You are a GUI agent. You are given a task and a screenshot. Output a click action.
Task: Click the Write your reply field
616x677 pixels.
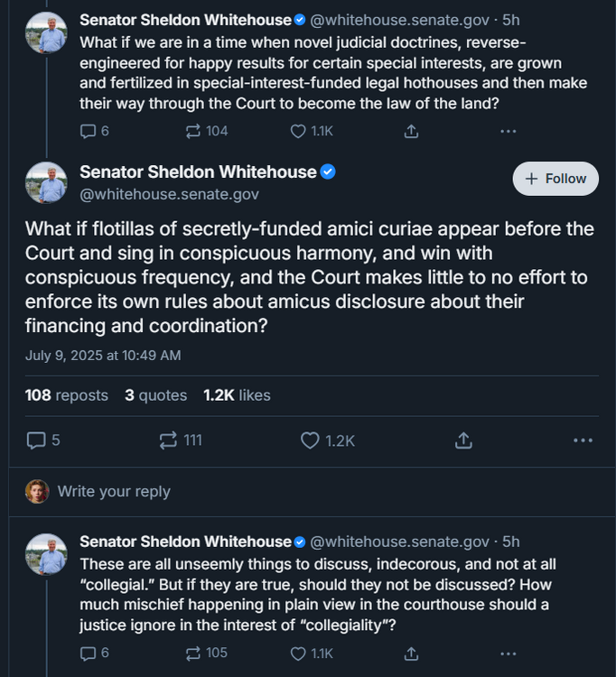[x=114, y=492]
